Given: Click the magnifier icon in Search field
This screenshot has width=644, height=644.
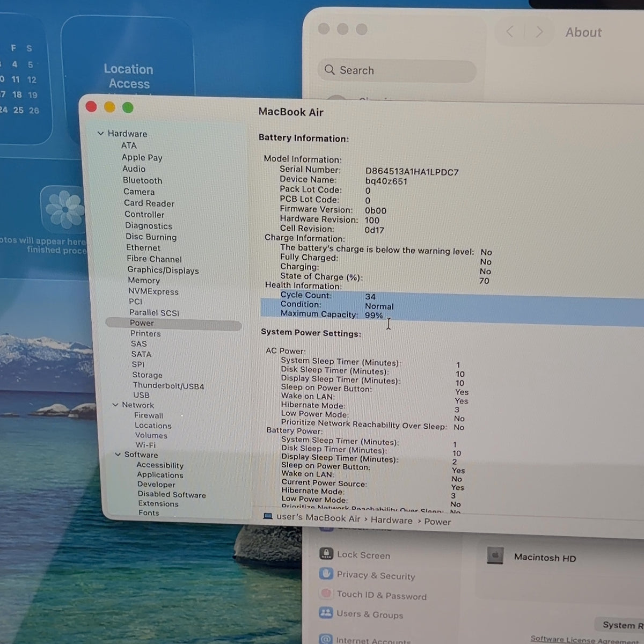Looking at the screenshot, I should pos(330,70).
